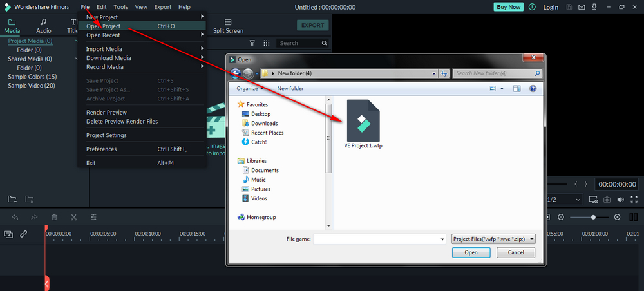
Task: Open the change view dropdown in Open dialog
Action: (502, 89)
